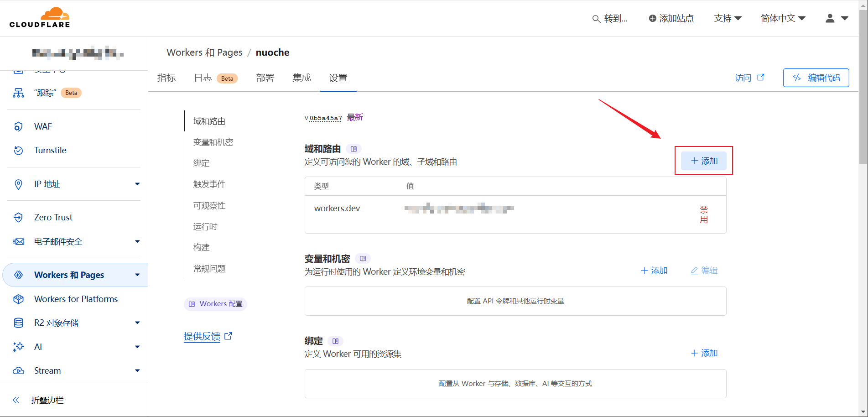Select 可观察性 in settings navigation
The image size is (868, 417).
point(209,205)
